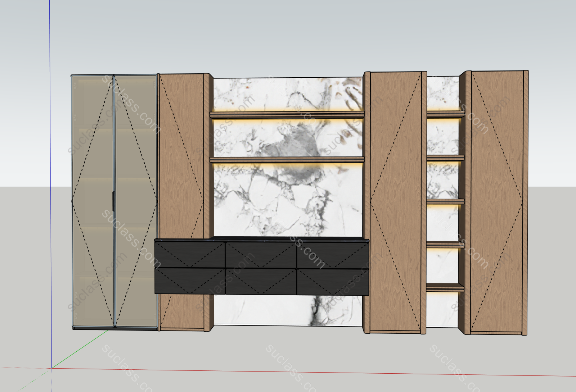The width and height of the screenshot is (576, 392).
Task: Select the bottom-middle black drawer front
Action: click(261, 281)
